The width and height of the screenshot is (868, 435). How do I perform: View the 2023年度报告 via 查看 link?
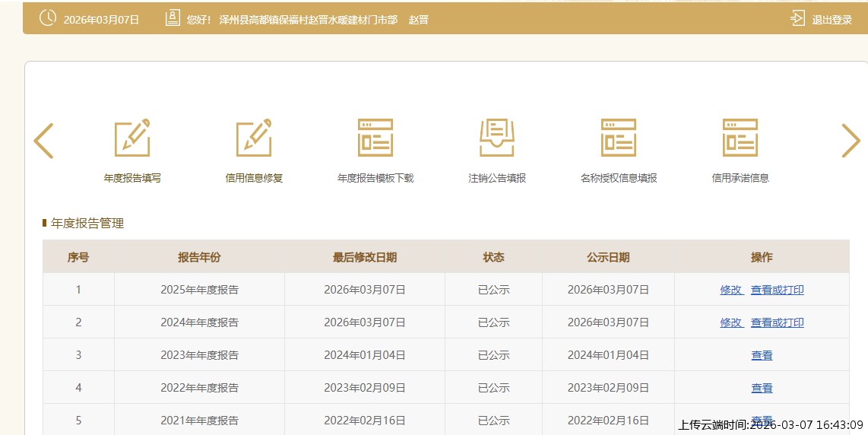[x=762, y=355]
